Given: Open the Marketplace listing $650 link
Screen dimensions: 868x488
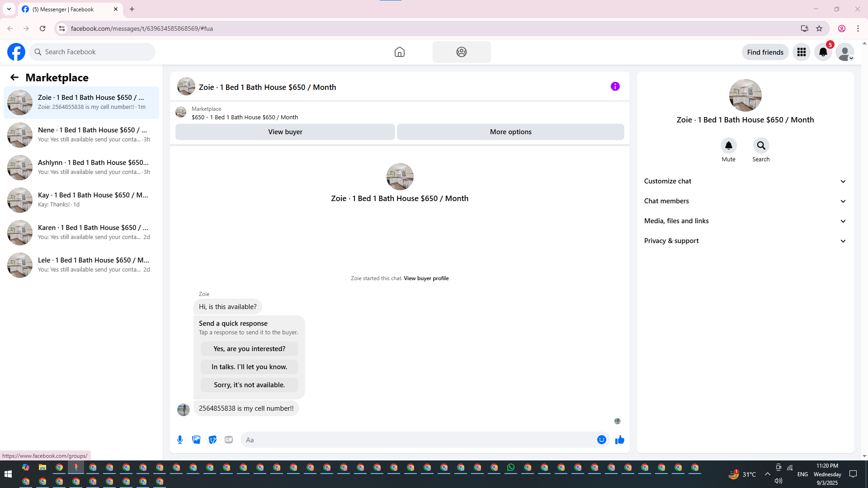Looking at the screenshot, I should tap(245, 117).
